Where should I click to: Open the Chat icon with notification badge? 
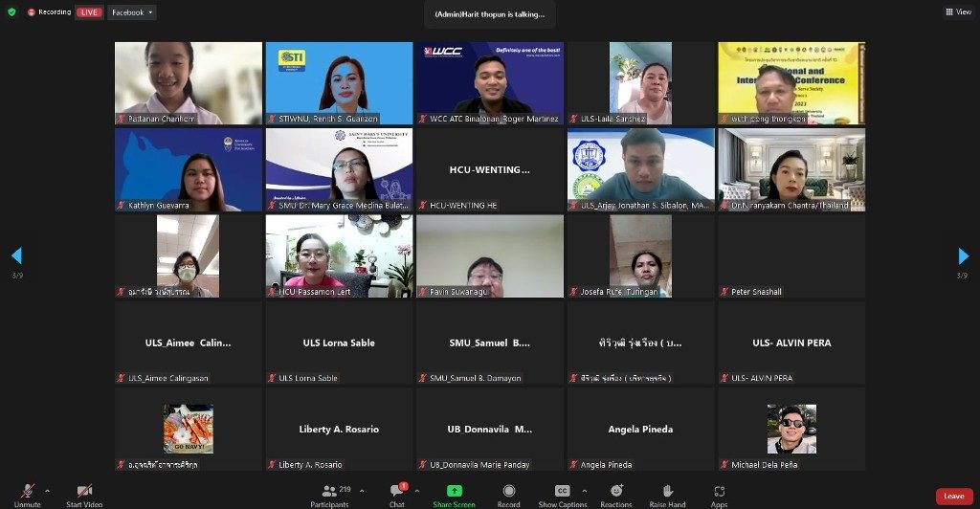point(397,490)
